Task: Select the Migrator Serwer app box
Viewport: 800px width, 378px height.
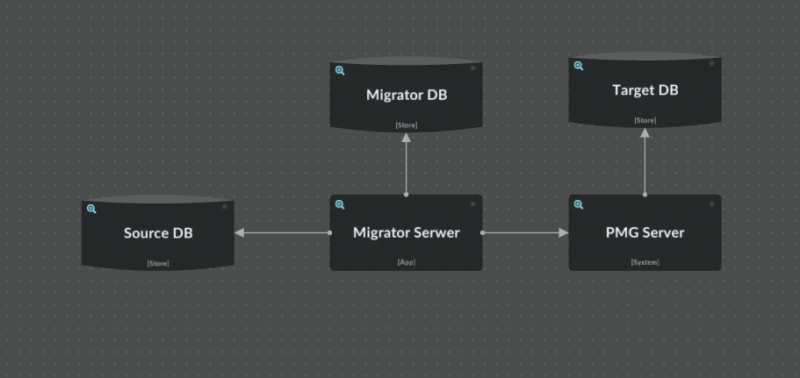Action: pyautogui.click(x=406, y=233)
